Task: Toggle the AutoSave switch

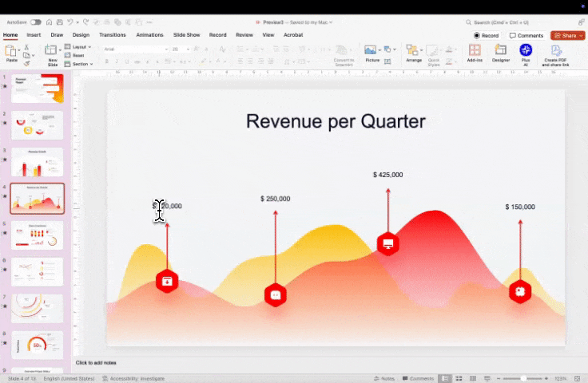Action: coord(35,22)
